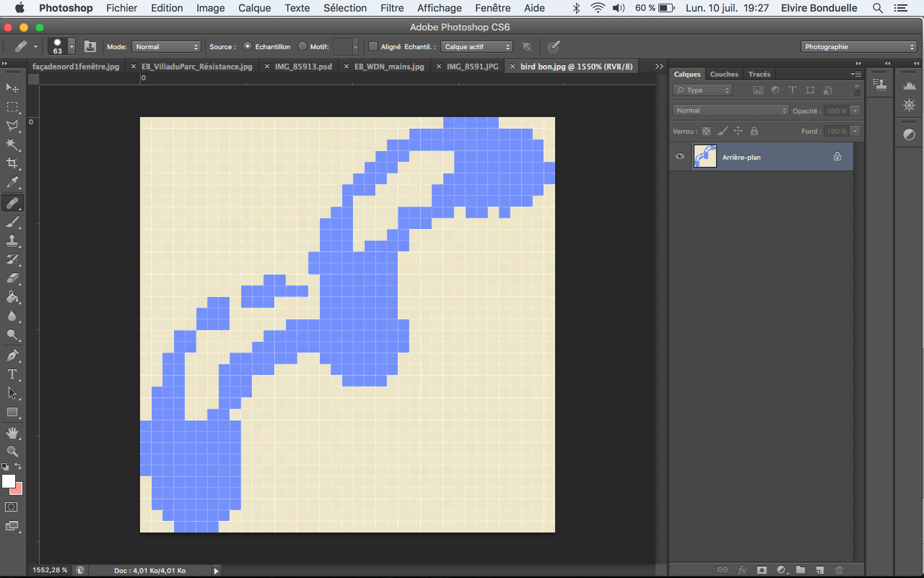The width and height of the screenshot is (924, 578).
Task: Enable the Aligné checkbox
Action: (373, 47)
